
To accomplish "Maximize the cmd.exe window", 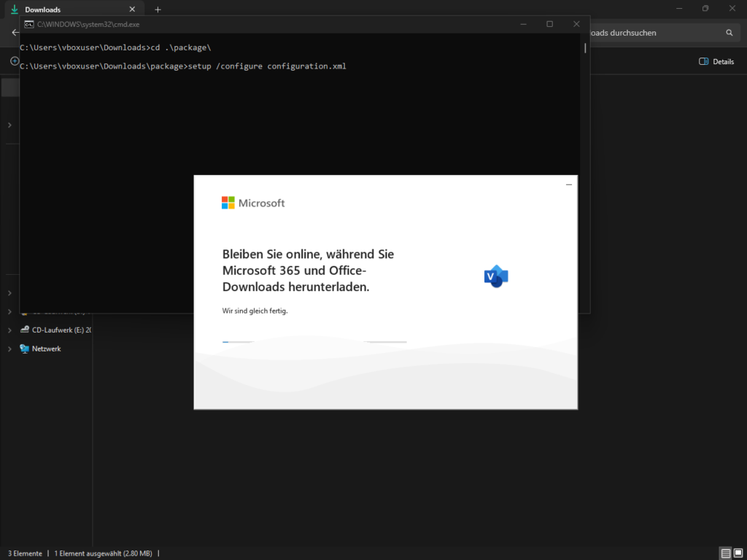I will coord(549,24).
